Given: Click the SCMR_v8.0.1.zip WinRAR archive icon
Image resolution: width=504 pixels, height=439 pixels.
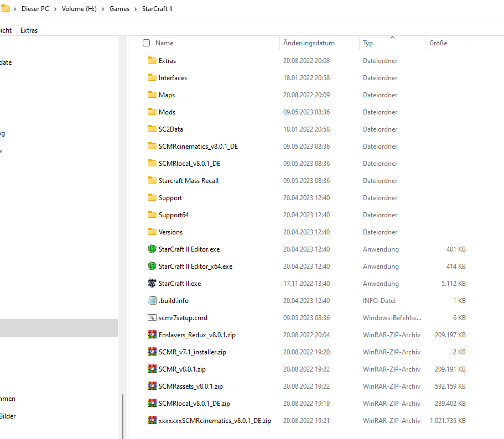Looking at the screenshot, I should (x=152, y=369).
